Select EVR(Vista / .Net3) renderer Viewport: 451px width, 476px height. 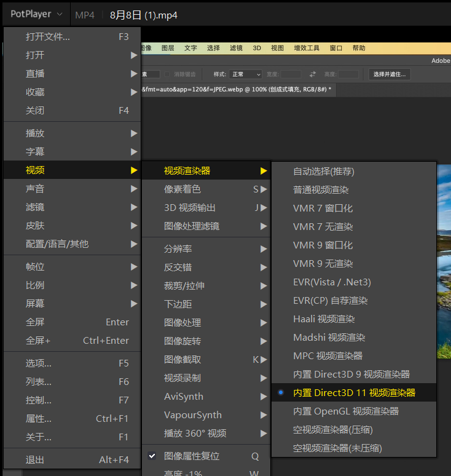tap(354, 282)
